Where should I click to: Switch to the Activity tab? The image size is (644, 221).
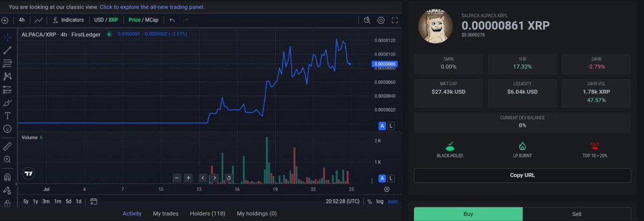pyautogui.click(x=132, y=213)
